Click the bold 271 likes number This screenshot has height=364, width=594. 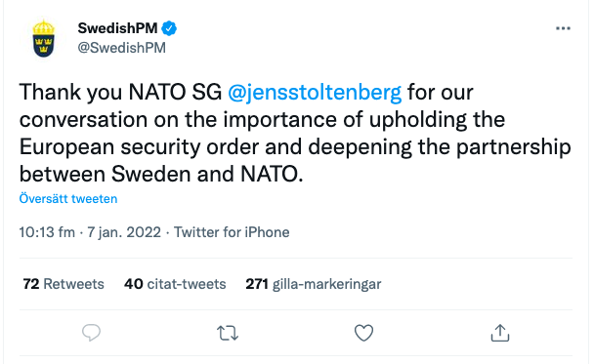[x=257, y=284]
